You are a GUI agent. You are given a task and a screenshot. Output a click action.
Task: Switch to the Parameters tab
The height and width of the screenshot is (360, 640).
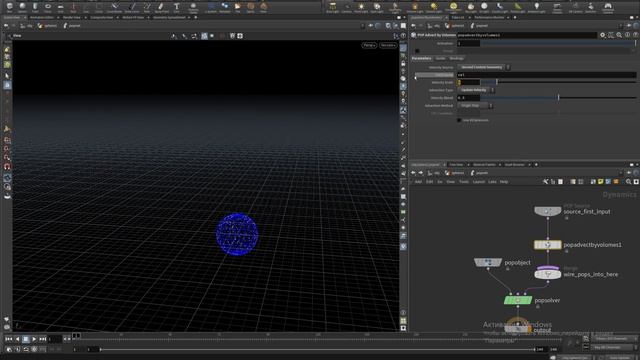pyautogui.click(x=421, y=58)
